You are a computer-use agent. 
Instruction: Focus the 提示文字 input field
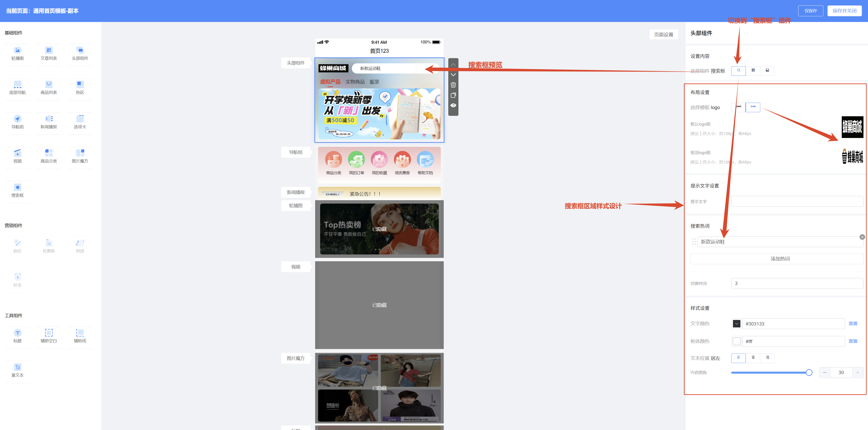[x=797, y=201]
